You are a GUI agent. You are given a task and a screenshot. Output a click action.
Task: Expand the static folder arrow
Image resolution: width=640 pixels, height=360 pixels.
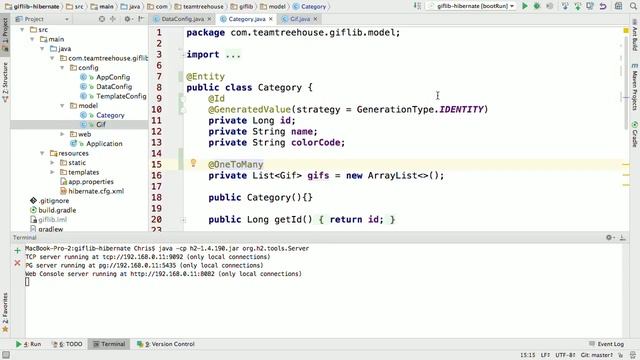[52, 163]
